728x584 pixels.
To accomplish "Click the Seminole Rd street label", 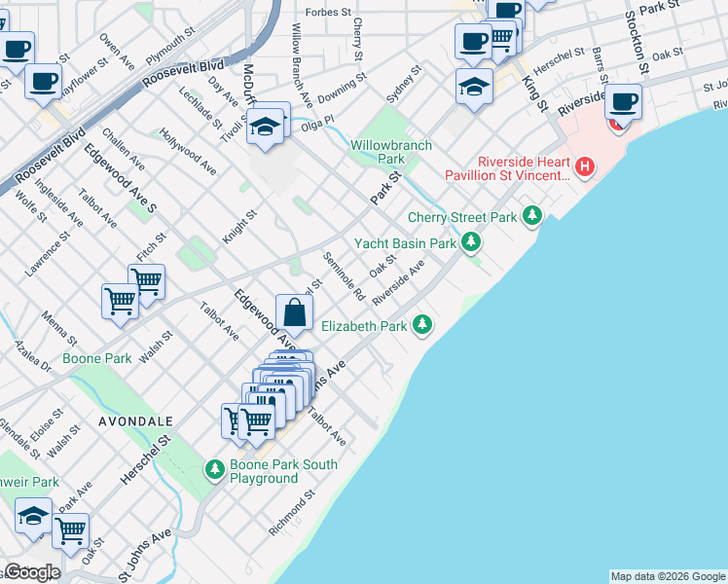I will (x=344, y=276).
